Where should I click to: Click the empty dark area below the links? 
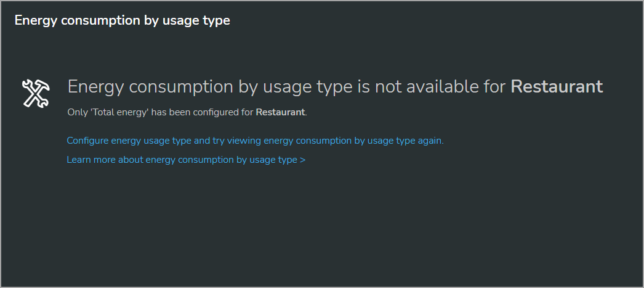pos(322,226)
